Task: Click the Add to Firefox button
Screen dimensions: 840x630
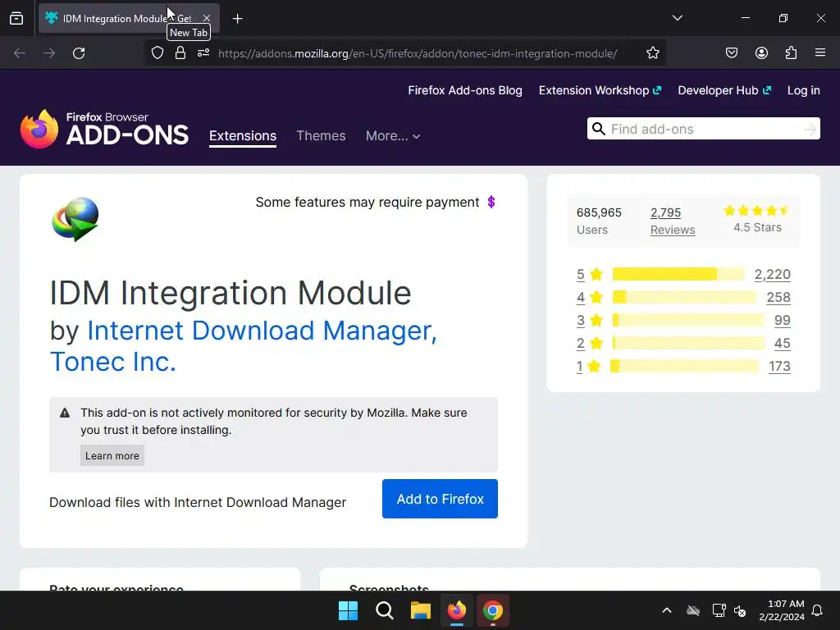Action: [440, 499]
